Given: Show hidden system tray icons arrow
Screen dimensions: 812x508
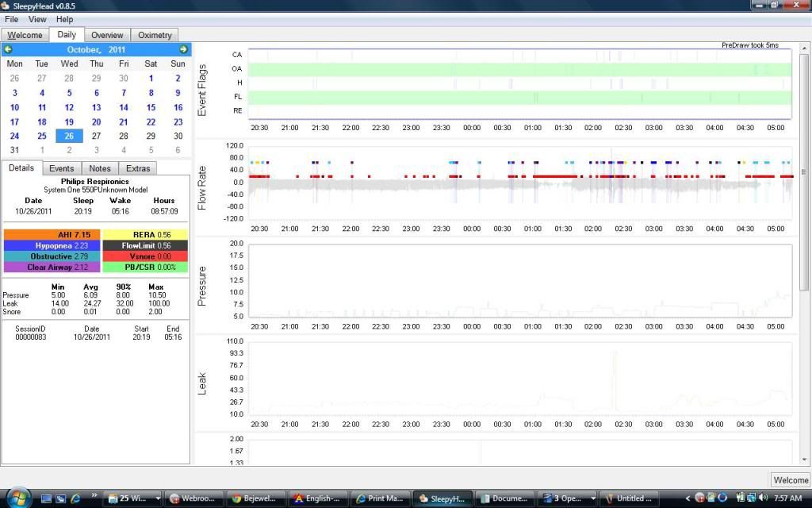Looking at the screenshot, I should pos(688,498).
